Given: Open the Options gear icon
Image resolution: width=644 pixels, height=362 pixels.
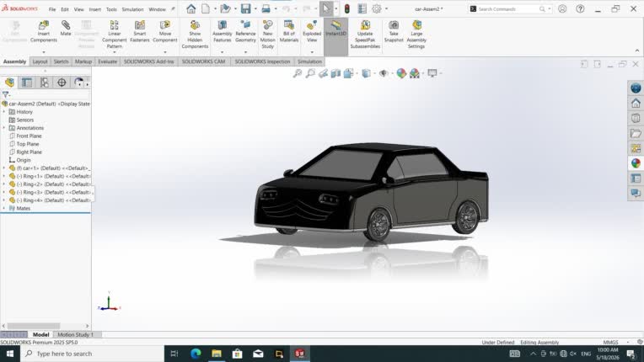Looking at the screenshot, I should coord(377,8).
